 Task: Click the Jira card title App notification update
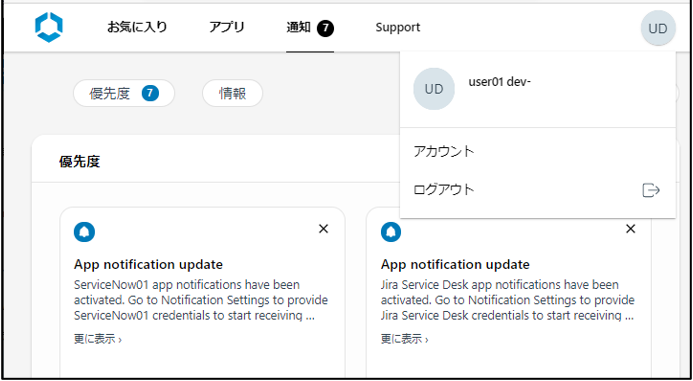pos(455,265)
